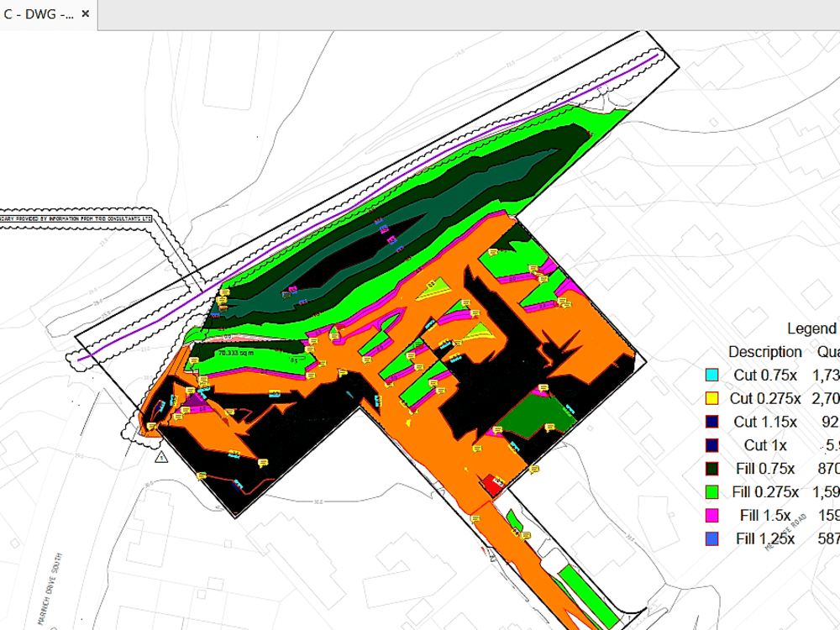Click the '870' quantity in Fill 0.75x row
Screen dimensions: 840x630
pyautogui.click(x=828, y=469)
